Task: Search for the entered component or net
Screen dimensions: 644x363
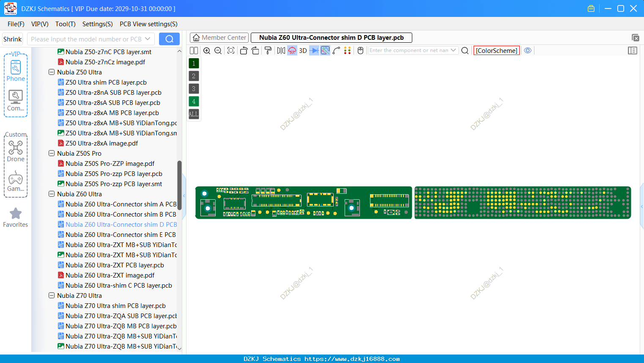Action: (x=465, y=50)
